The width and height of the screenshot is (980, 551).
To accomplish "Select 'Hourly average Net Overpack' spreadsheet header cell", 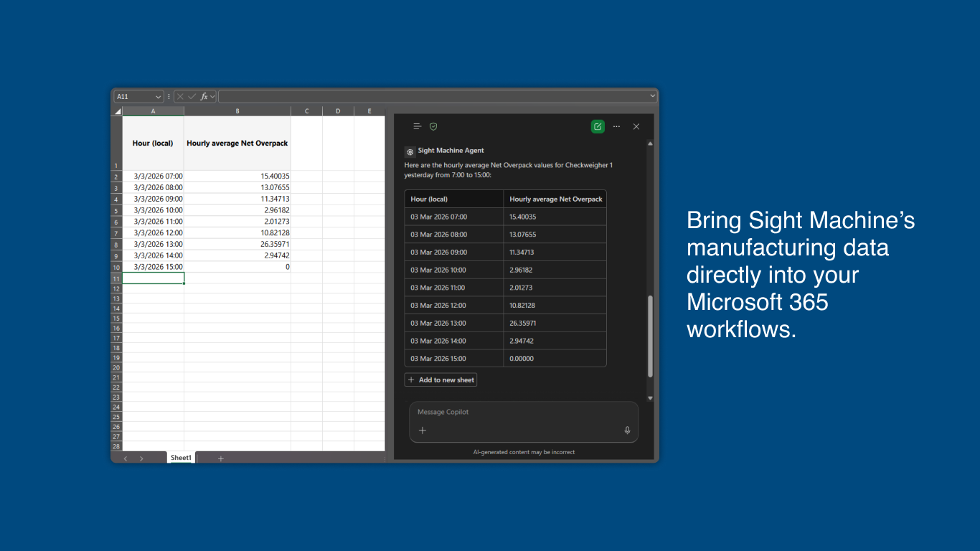I will point(237,143).
